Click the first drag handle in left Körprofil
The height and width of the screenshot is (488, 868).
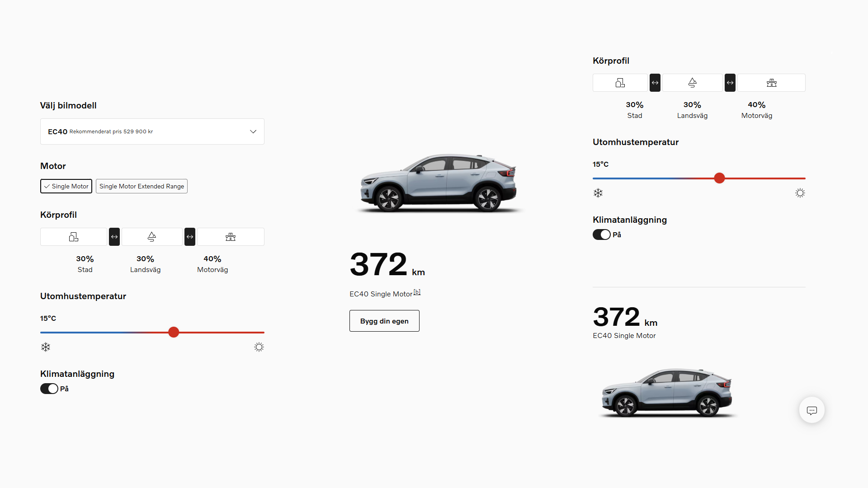tap(114, 237)
